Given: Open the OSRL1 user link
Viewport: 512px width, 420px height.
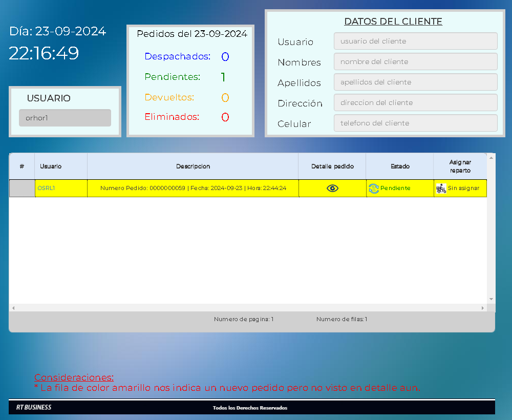Looking at the screenshot, I should 46,188.
